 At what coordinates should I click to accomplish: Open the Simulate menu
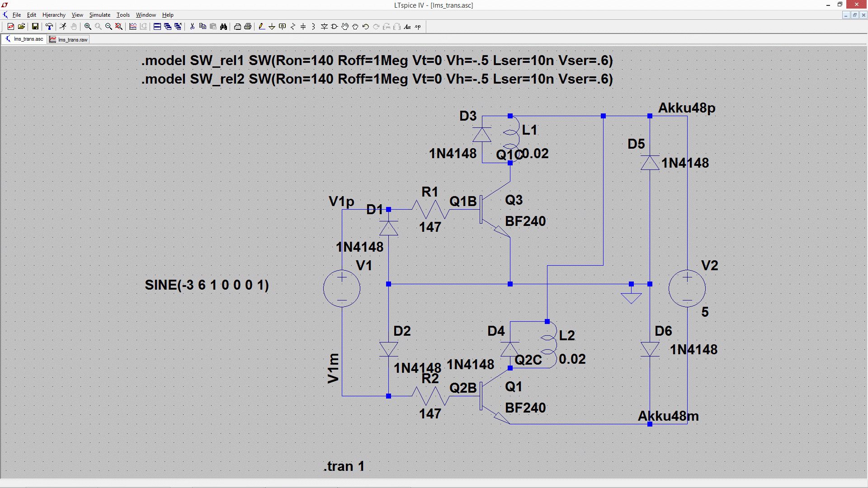tap(99, 15)
